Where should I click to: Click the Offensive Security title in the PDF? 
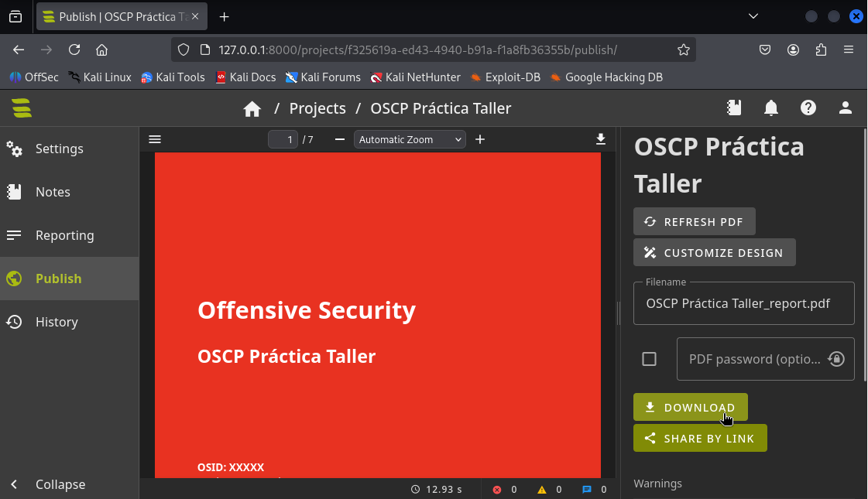pyautogui.click(x=307, y=310)
